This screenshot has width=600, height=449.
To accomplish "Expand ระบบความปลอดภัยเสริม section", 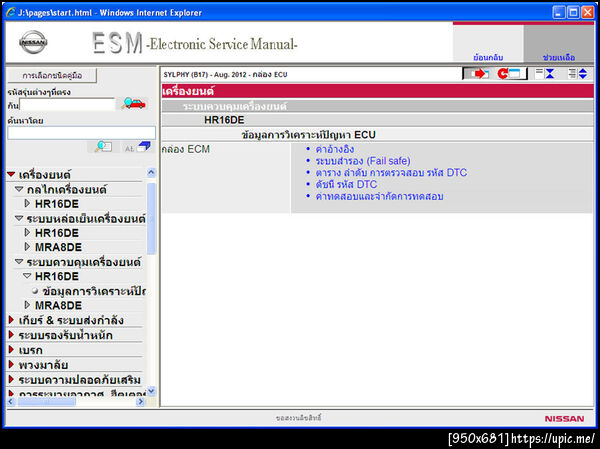I will click(x=11, y=380).
